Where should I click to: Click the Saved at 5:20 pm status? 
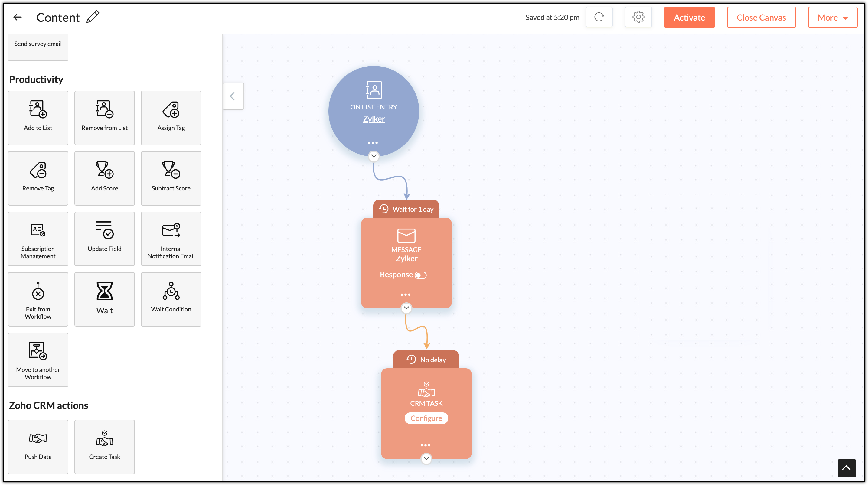552,17
